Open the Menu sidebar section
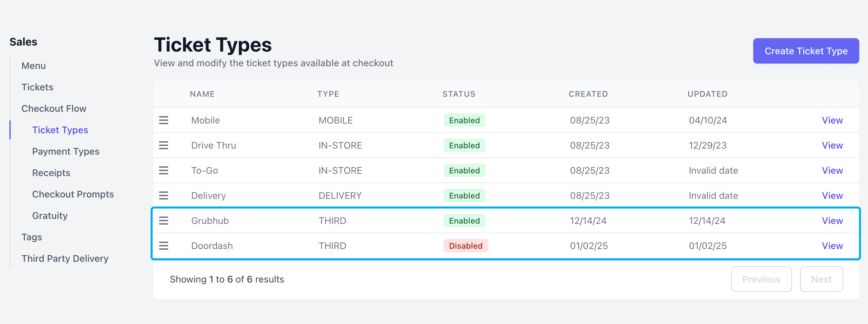 click(33, 66)
